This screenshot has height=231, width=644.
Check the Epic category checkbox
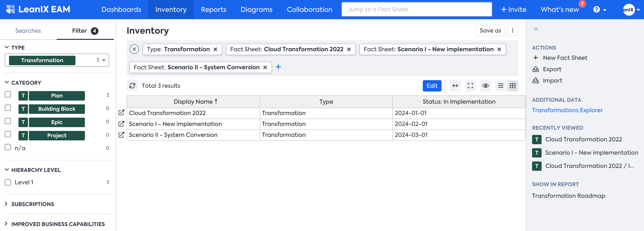pyautogui.click(x=8, y=121)
